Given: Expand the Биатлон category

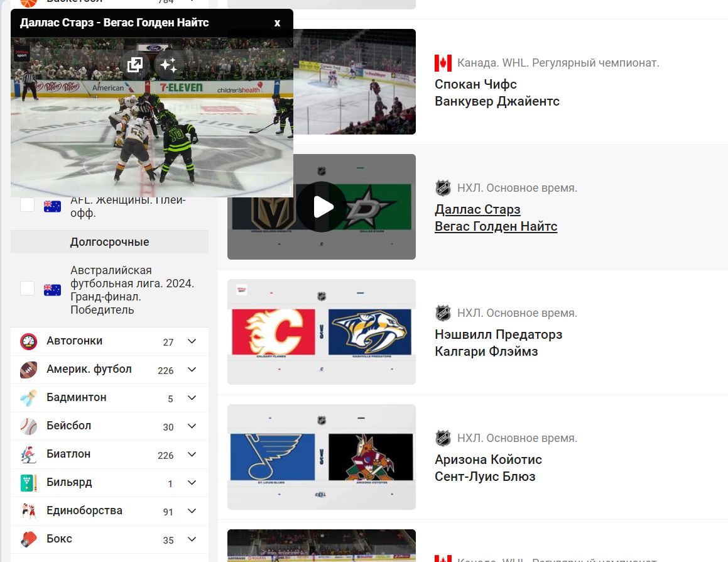Looking at the screenshot, I should (192, 455).
